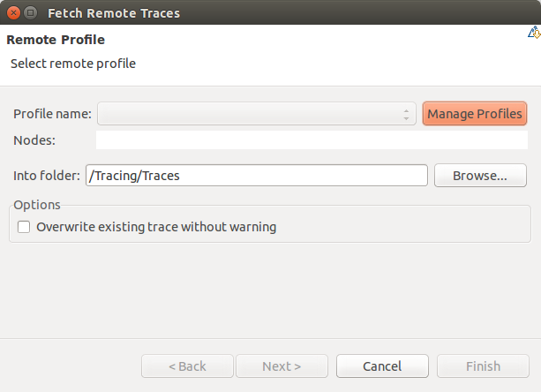Go to the previous page with Back
The image size is (541, 392).
click(x=187, y=366)
